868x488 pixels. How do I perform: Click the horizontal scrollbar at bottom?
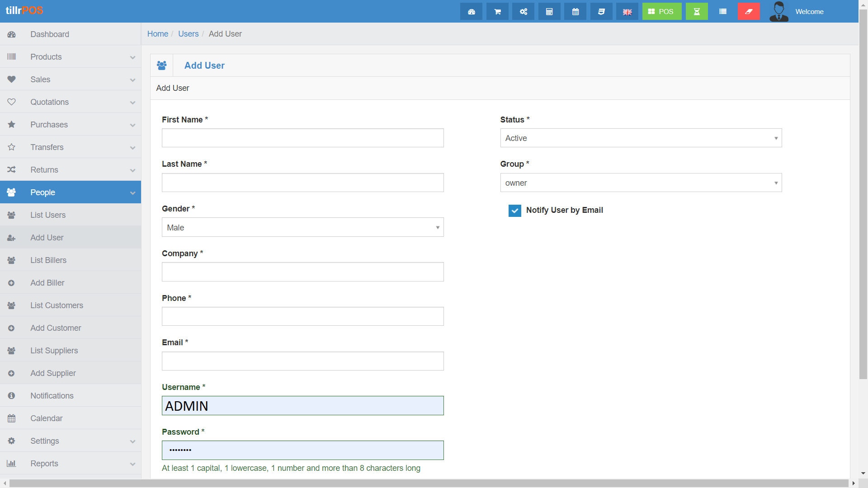429,483
